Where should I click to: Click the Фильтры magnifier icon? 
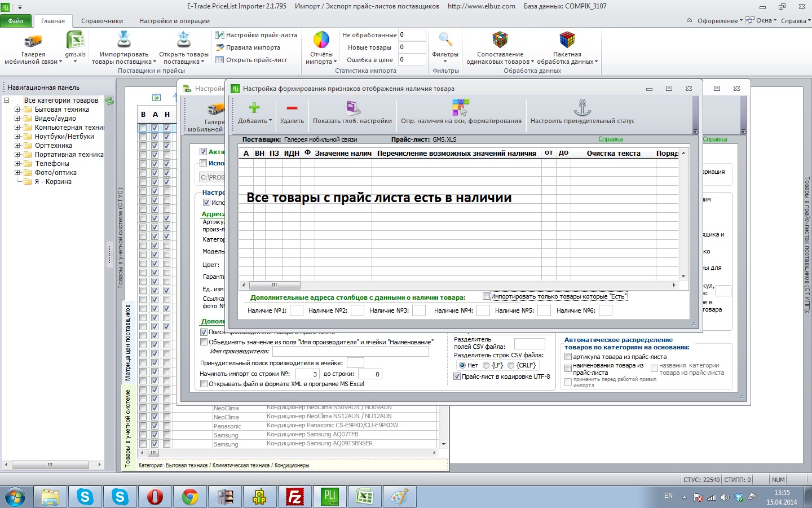(445, 40)
